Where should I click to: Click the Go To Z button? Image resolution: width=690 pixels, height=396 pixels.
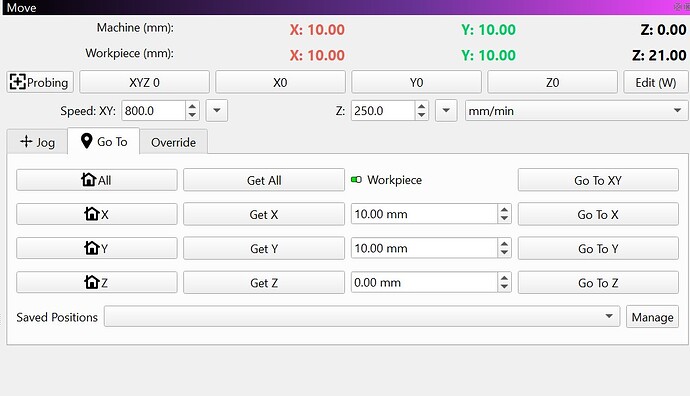(598, 282)
